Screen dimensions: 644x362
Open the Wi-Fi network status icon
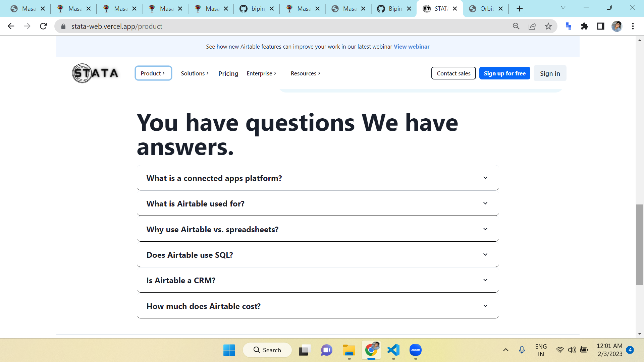[559, 350]
